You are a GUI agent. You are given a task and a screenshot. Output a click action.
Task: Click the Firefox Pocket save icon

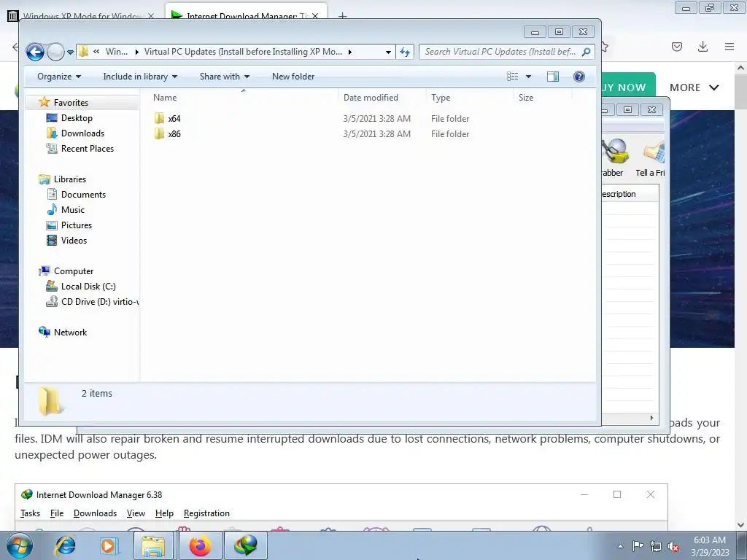pos(677,47)
